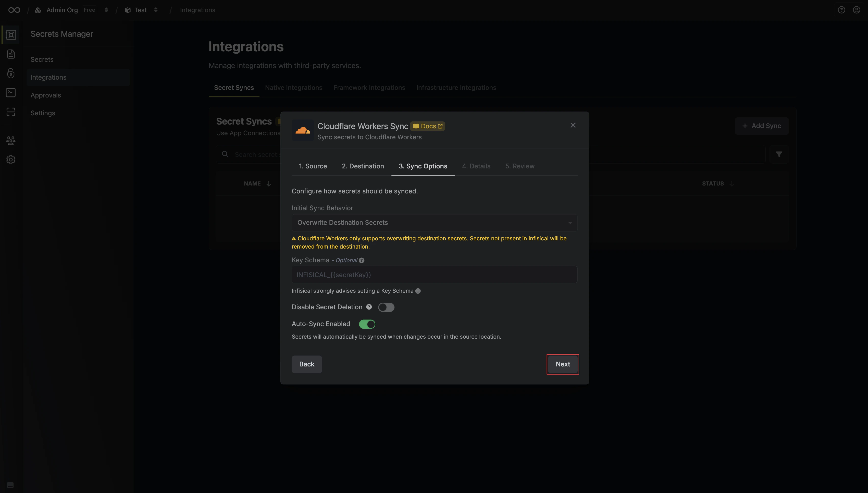The image size is (868, 493).
Task: Open Integrations in the sidebar
Action: [78, 78]
